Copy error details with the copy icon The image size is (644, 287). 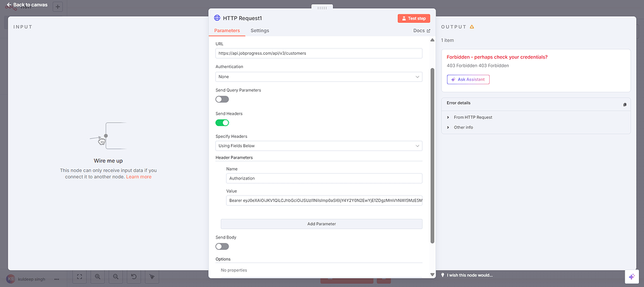(x=624, y=104)
